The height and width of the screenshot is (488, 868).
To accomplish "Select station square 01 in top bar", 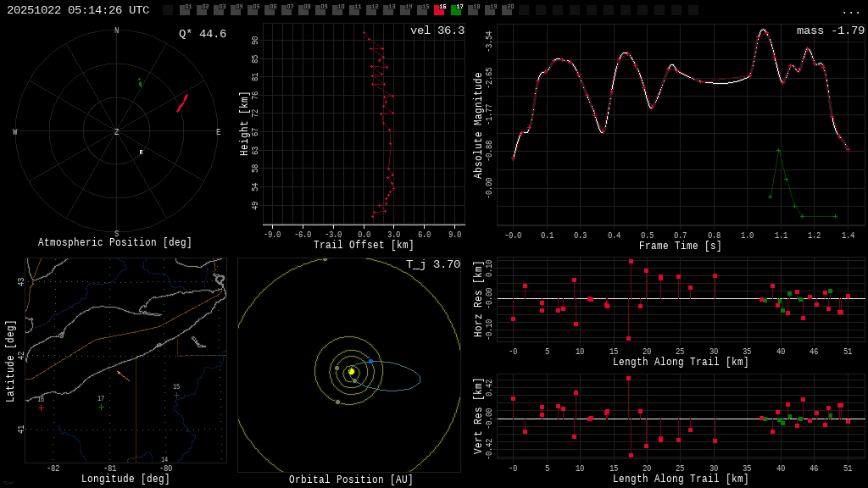I will click(185, 9).
